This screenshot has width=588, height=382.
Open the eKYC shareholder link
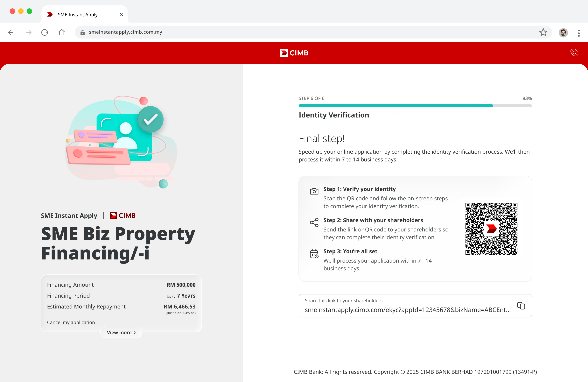[x=407, y=310]
